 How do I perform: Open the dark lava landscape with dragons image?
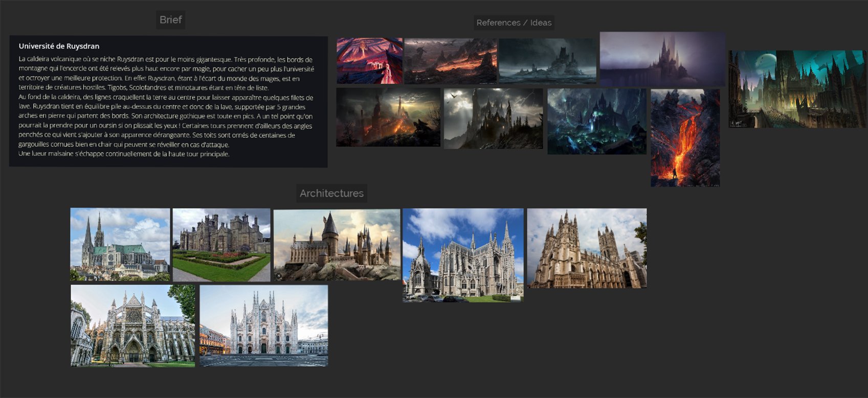(450, 61)
